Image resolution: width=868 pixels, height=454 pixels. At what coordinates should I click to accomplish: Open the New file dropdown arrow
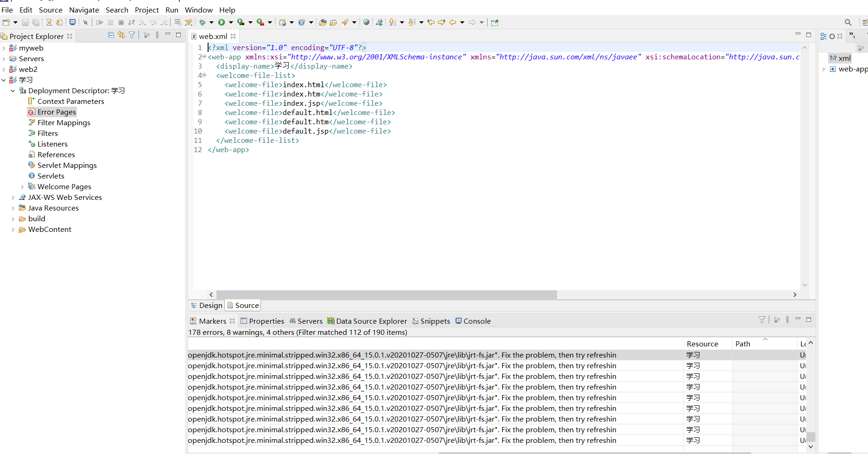(x=15, y=22)
